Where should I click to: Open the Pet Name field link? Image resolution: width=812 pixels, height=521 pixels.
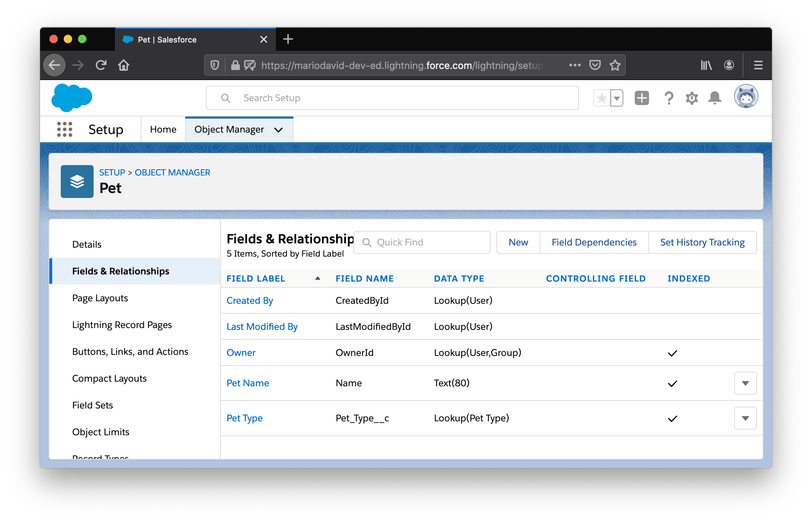248,383
